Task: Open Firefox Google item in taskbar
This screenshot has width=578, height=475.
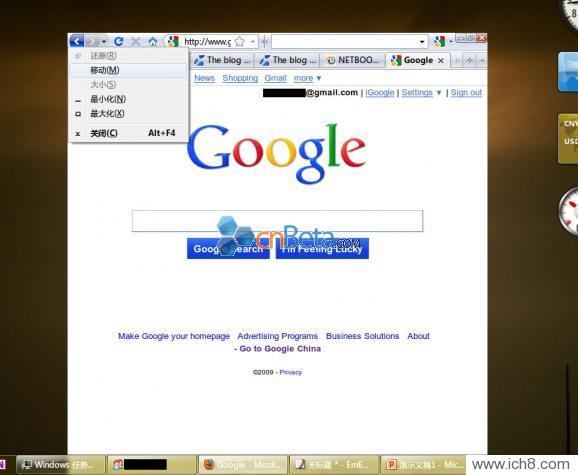Action: tap(243, 465)
